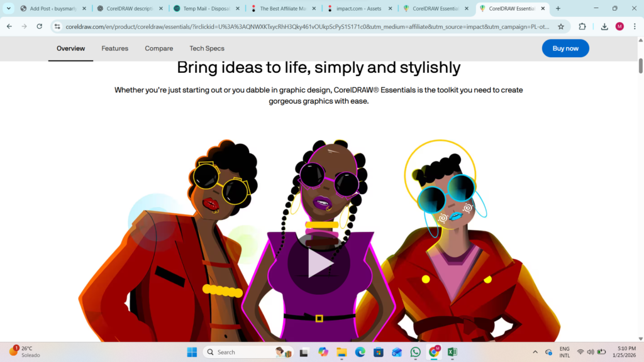644x362 pixels.
Task: Open the Compare tab
Action: (158, 48)
